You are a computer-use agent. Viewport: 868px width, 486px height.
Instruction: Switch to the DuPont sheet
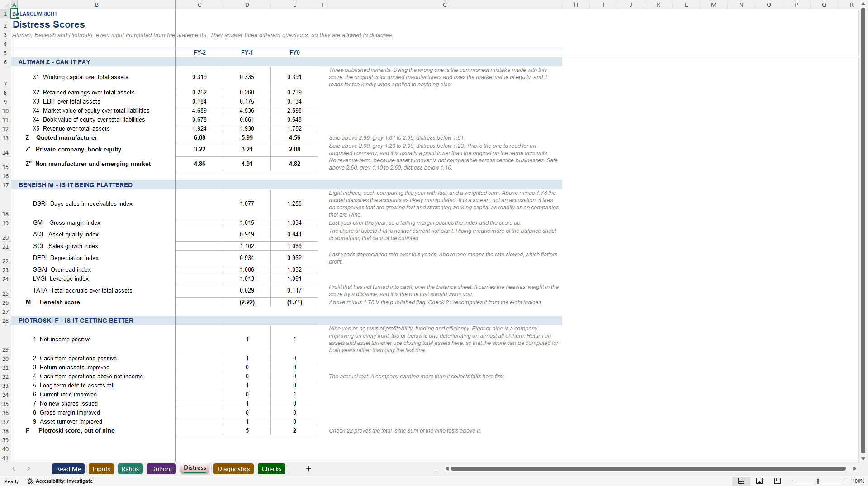click(161, 469)
